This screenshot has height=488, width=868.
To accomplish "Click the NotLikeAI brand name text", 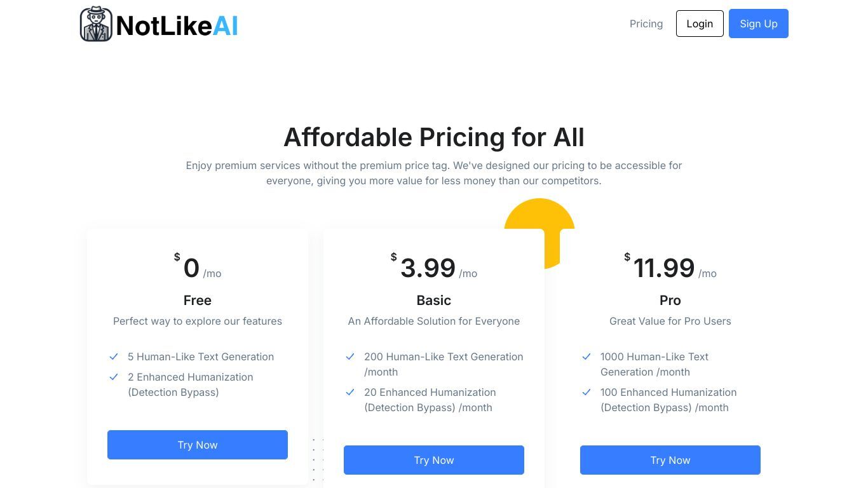I will 177,25.
